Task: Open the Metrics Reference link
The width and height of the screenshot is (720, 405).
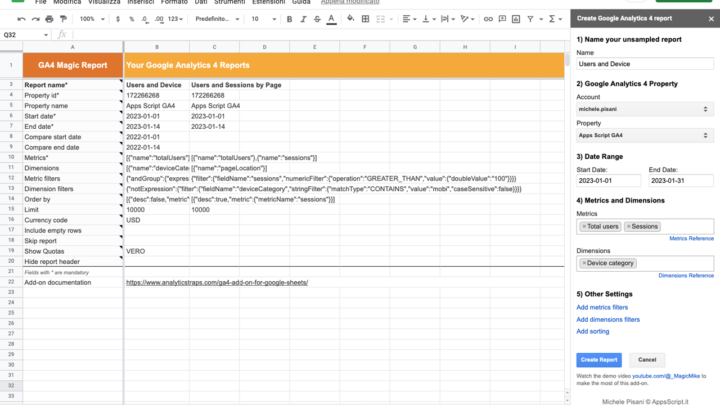Action: coord(691,238)
